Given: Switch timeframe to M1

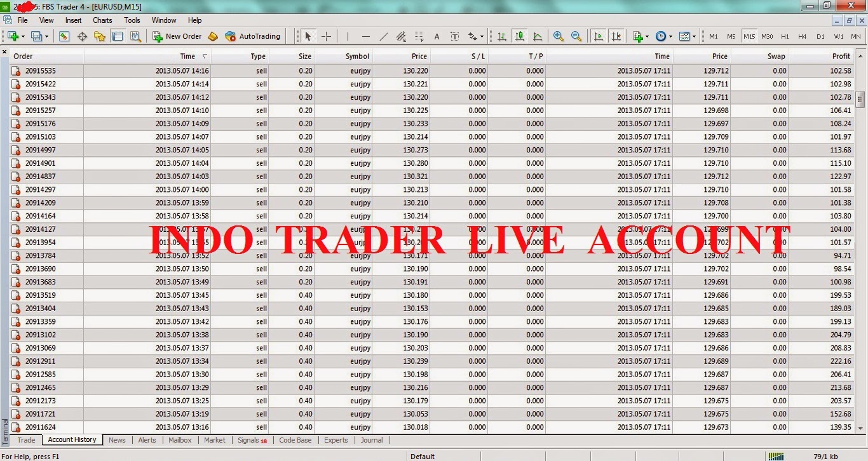Looking at the screenshot, I should click(714, 36).
